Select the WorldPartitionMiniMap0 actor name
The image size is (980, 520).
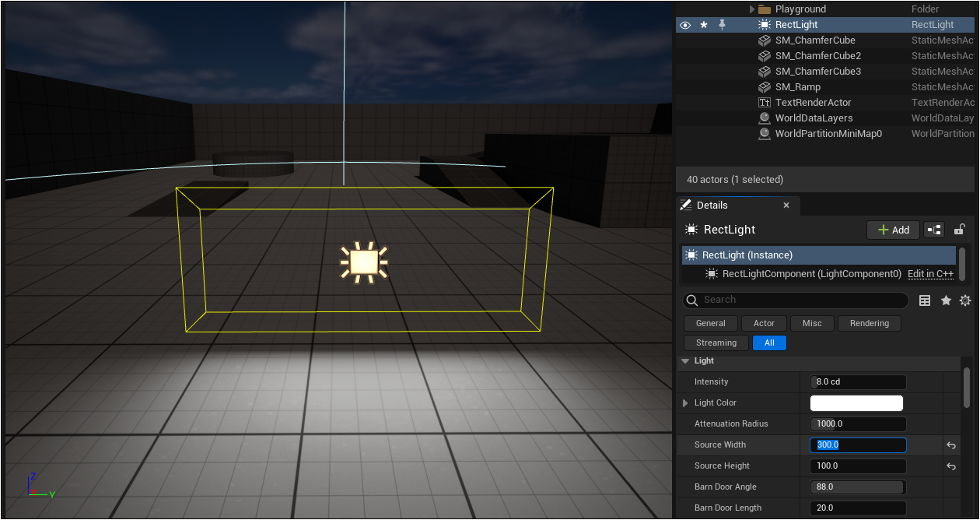coord(830,134)
